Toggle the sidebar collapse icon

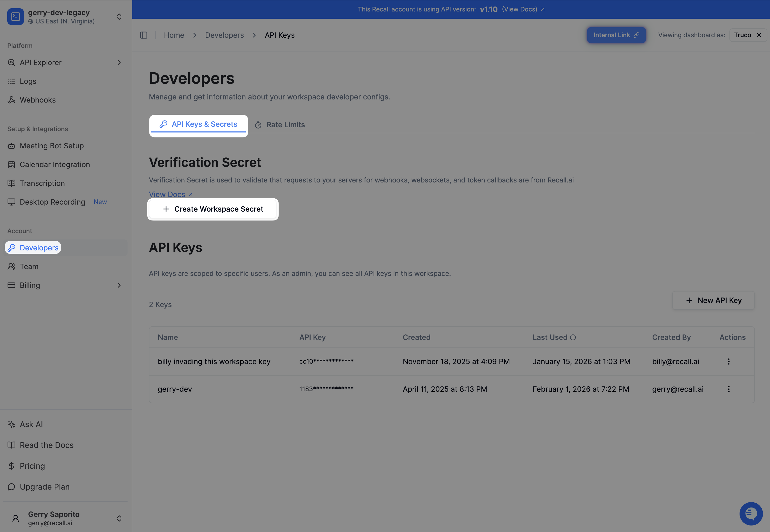coord(144,35)
